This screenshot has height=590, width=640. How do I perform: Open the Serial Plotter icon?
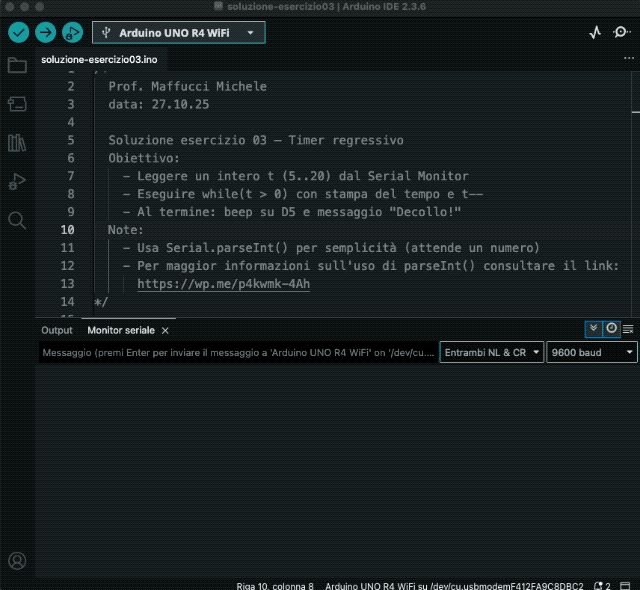(x=595, y=32)
